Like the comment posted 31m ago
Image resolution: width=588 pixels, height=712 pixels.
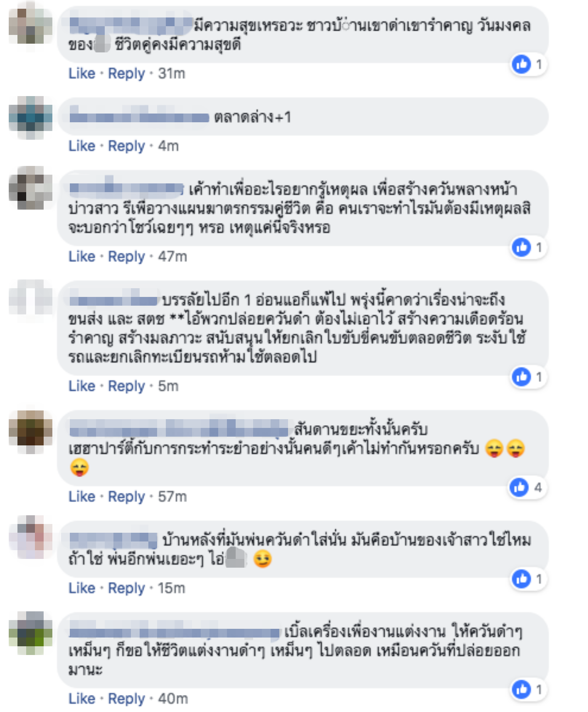(82, 74)
